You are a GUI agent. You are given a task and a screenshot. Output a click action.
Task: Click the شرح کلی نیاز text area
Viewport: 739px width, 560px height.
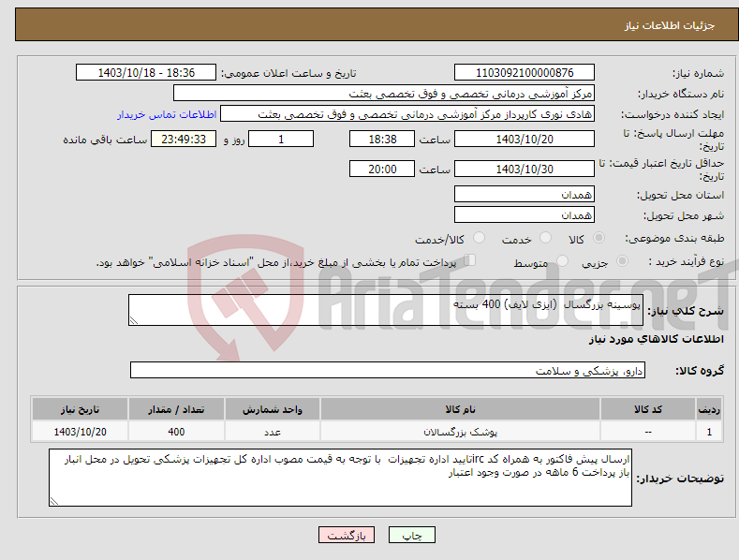coord(386,310)
